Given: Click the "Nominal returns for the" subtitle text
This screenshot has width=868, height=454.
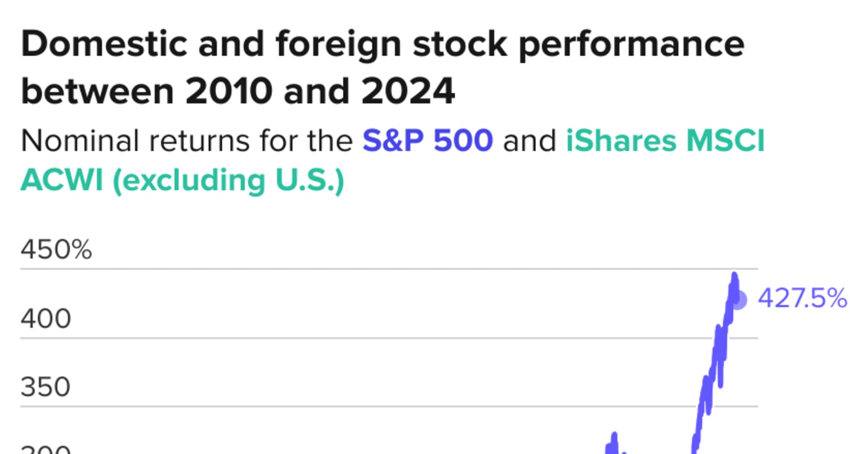Looking at the screenshot, I should click(187, 140).
